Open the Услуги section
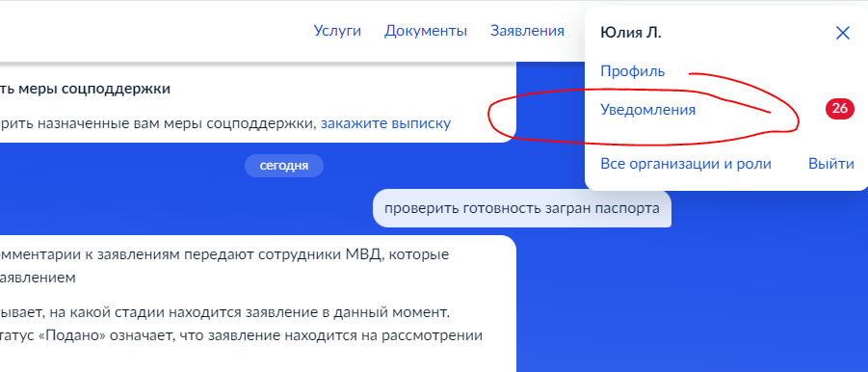The height and width of the screenshot is (372, 868). [337, 31]
